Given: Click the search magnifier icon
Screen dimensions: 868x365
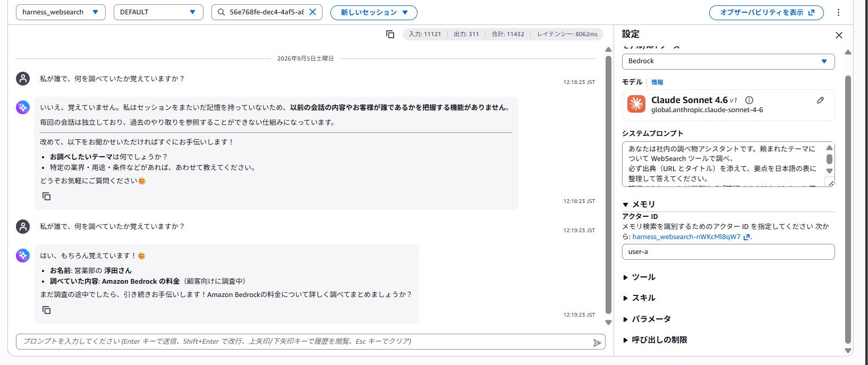Looking at the screenshot, I should click(221, 12).
